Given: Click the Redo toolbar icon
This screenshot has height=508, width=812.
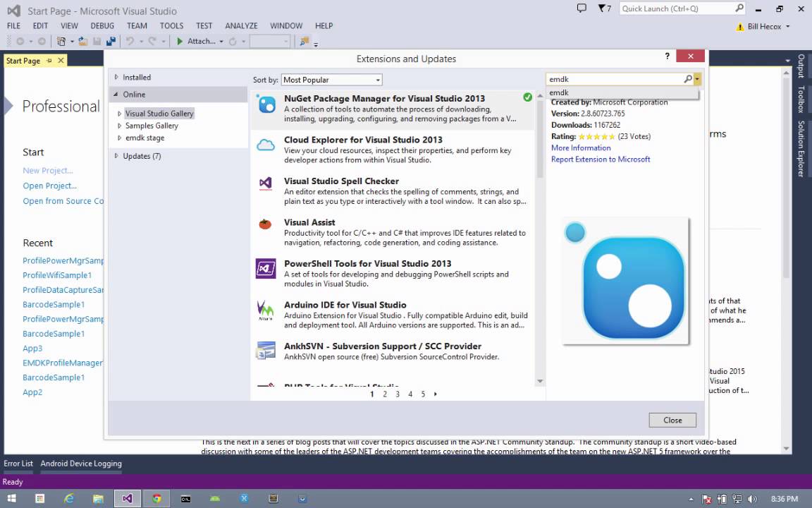Looking at the screenshot, I should tap(152, 42).
